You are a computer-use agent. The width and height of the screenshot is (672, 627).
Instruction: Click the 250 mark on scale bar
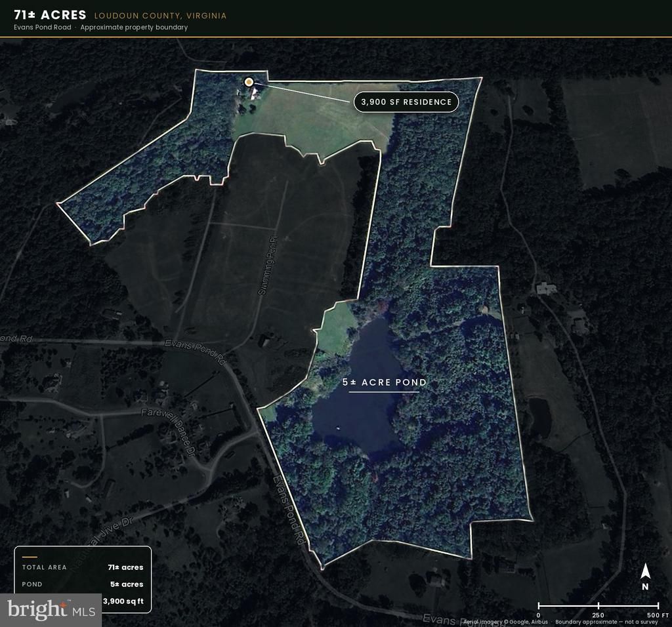(598, 615)
